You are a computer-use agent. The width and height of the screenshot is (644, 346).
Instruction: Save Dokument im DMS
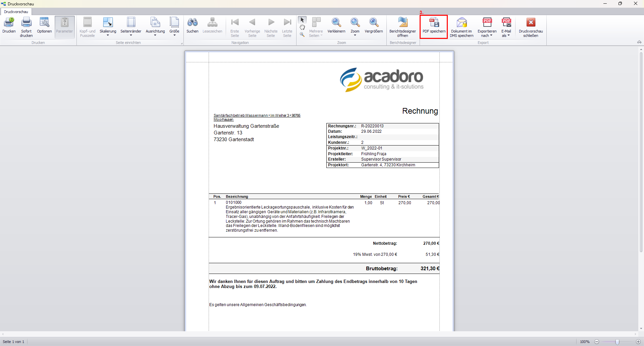point(462,23)
